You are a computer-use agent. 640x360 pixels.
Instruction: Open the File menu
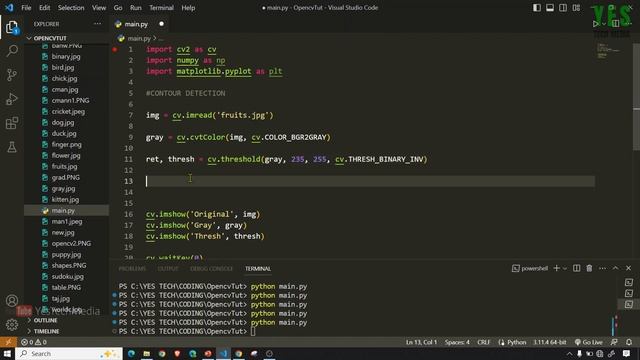(x=26, y=8)
